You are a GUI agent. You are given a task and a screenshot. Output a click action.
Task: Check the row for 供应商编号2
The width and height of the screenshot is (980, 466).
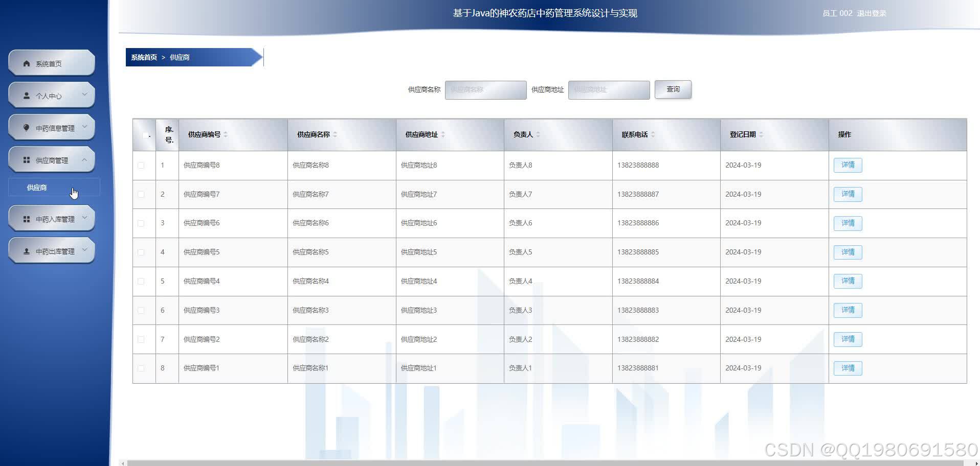tap(141, 339)
